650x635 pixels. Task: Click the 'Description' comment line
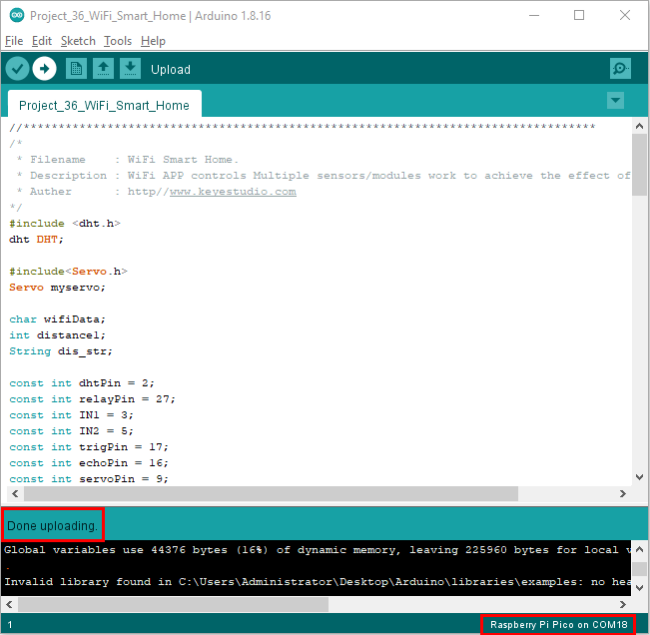click(x=324, y=175)
